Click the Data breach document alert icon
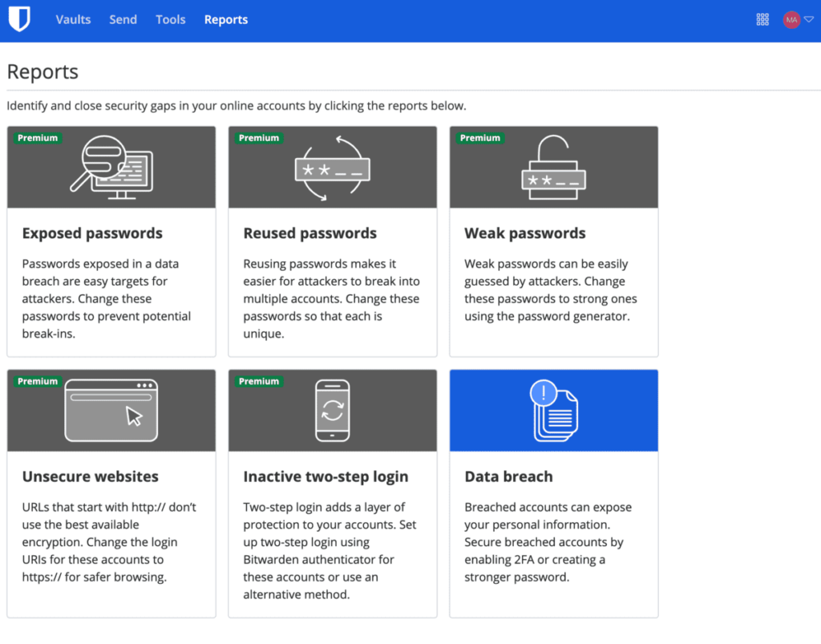This screenshot has height=644, width=821. pos(554,411)
